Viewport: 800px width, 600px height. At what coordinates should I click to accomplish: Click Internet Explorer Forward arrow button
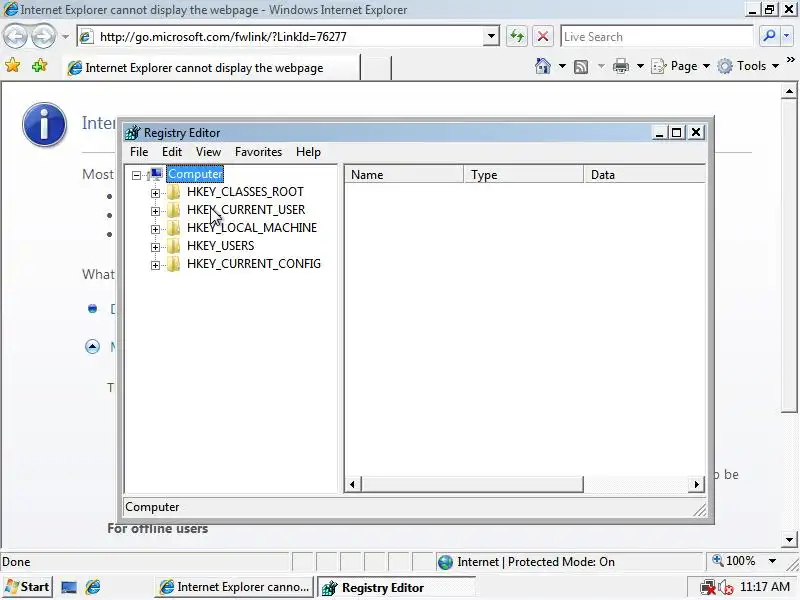(x=44, y=36)
